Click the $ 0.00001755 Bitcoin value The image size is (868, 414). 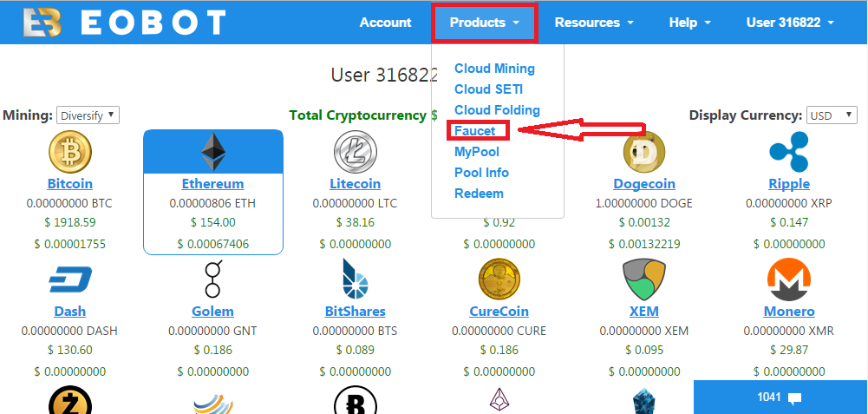tap(69, 244)
